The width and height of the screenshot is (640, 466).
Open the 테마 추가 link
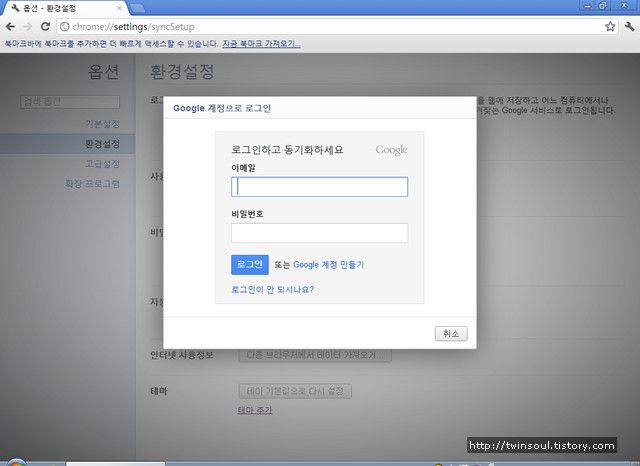pos(255,410)
